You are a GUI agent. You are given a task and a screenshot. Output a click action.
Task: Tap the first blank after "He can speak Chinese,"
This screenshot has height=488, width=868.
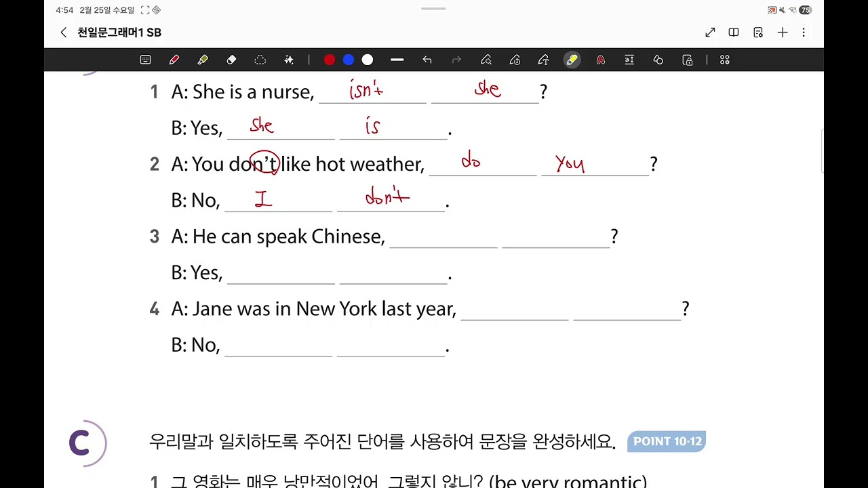[x=443, y=237]
